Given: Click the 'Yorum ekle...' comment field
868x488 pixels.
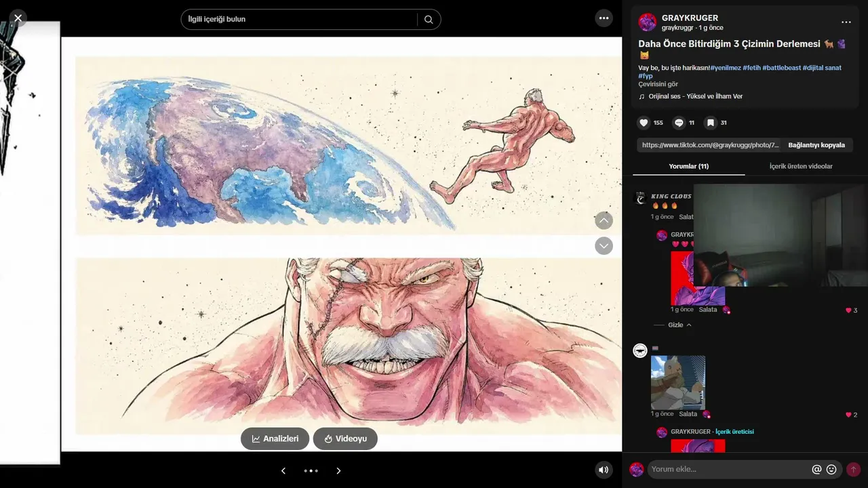Looking at the screenshot, I should [729, 469].
